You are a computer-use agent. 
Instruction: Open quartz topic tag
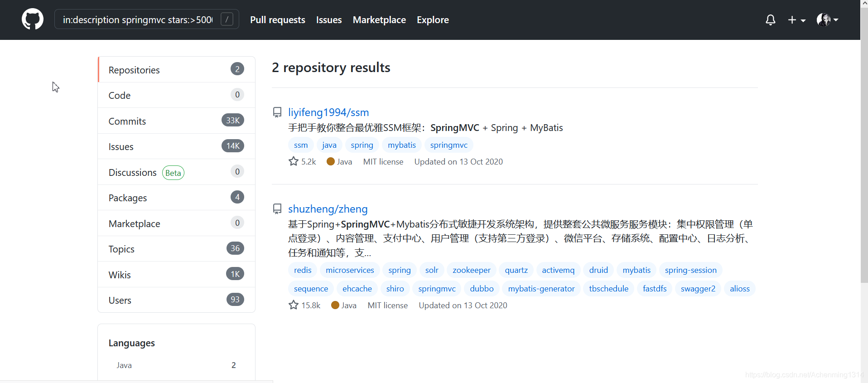pyautogui.click(x=516, y=270)
